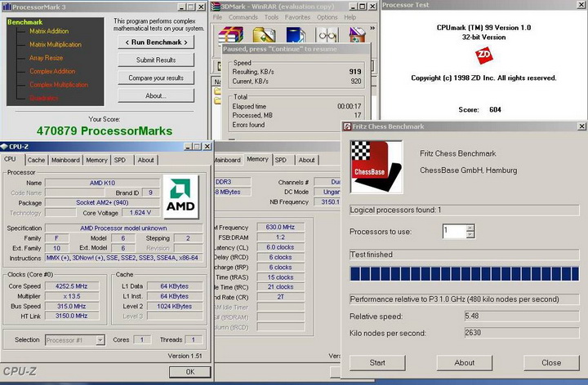Select Array Resize in the Benchmark tree

pyautogui.click(x=46, y=58)
